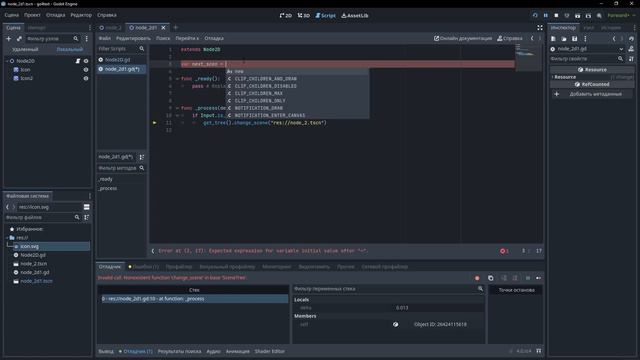Open the Forward+ renderer dropdown

tap(621, 16)
